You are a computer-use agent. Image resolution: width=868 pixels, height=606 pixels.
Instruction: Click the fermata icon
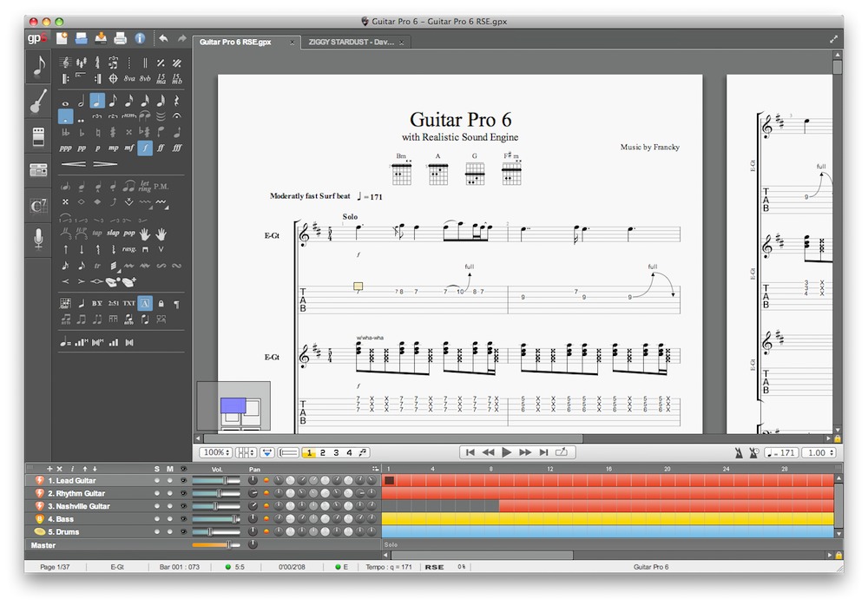[x=176, y=116]
